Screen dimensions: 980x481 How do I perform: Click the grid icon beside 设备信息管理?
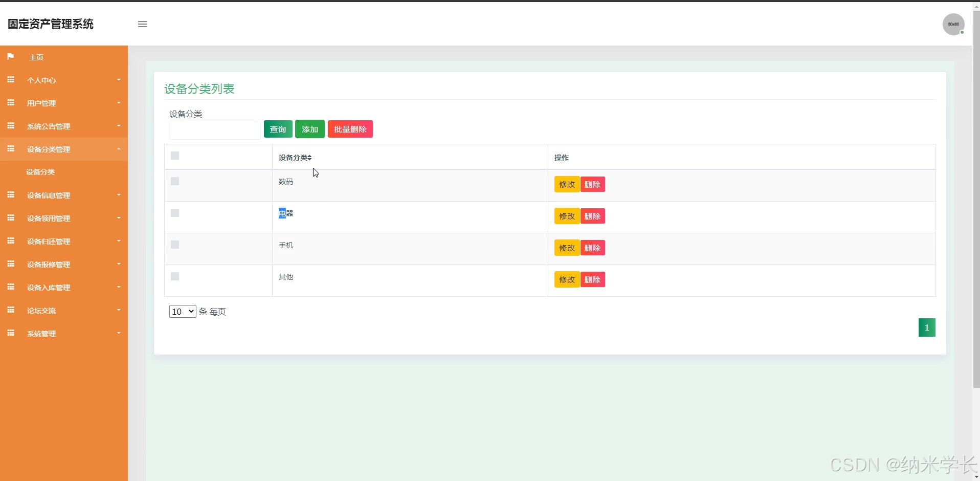point(10,195)
